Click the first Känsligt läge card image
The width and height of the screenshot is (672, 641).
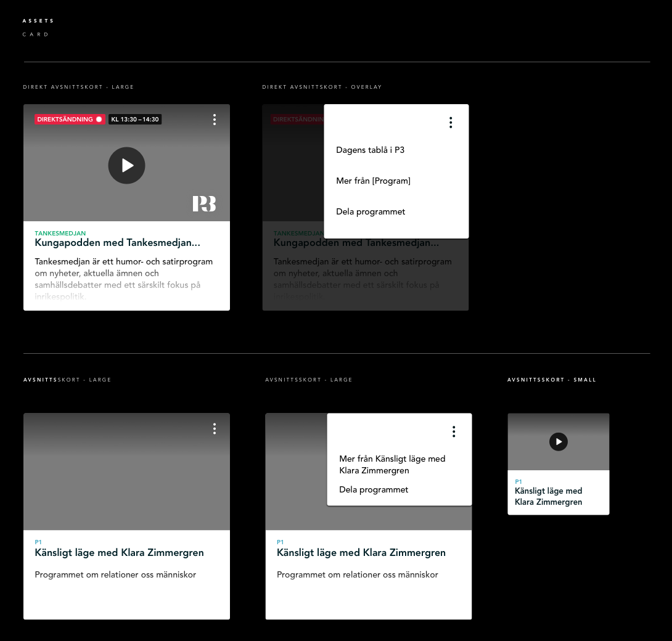tap(126, 472)
